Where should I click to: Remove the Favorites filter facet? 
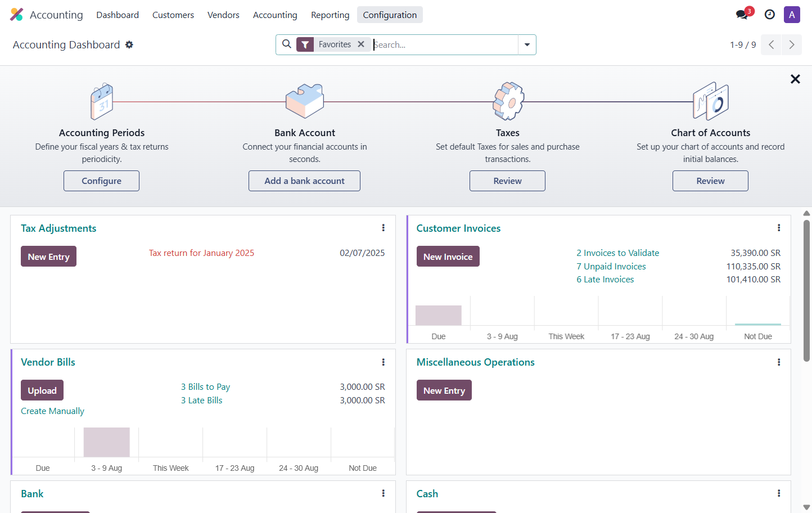coord(361,44)
